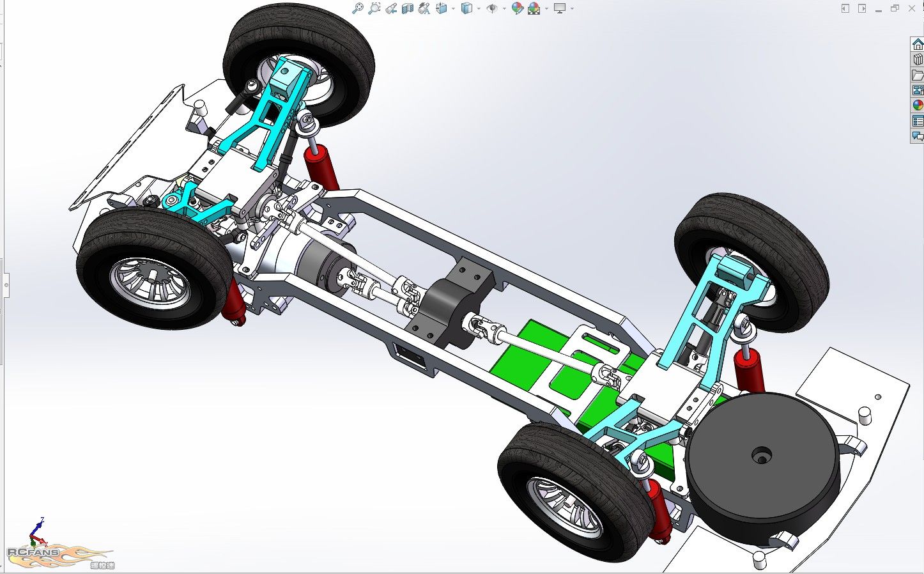Click the Display Style icon
Image resolution: width=924 pixels, height=574 pixels.
click(467, 8)
